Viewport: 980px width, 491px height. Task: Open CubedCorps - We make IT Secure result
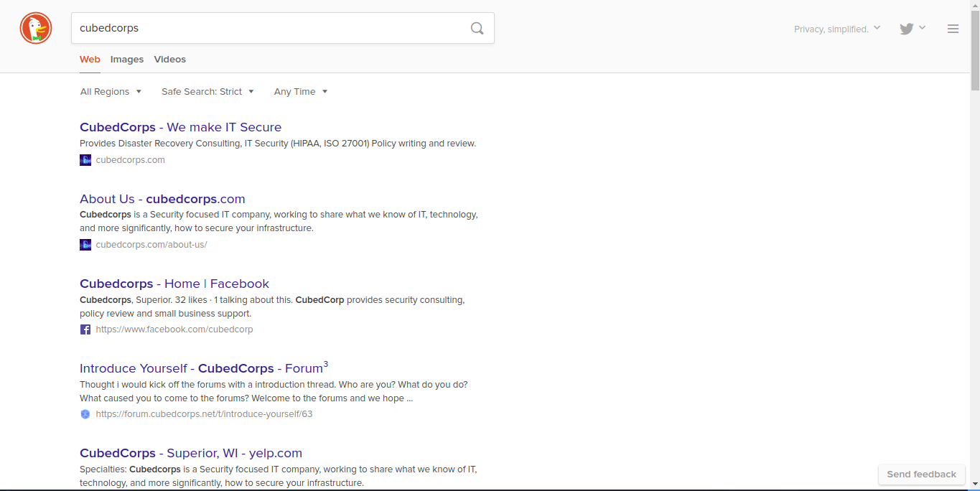point(180,127)
